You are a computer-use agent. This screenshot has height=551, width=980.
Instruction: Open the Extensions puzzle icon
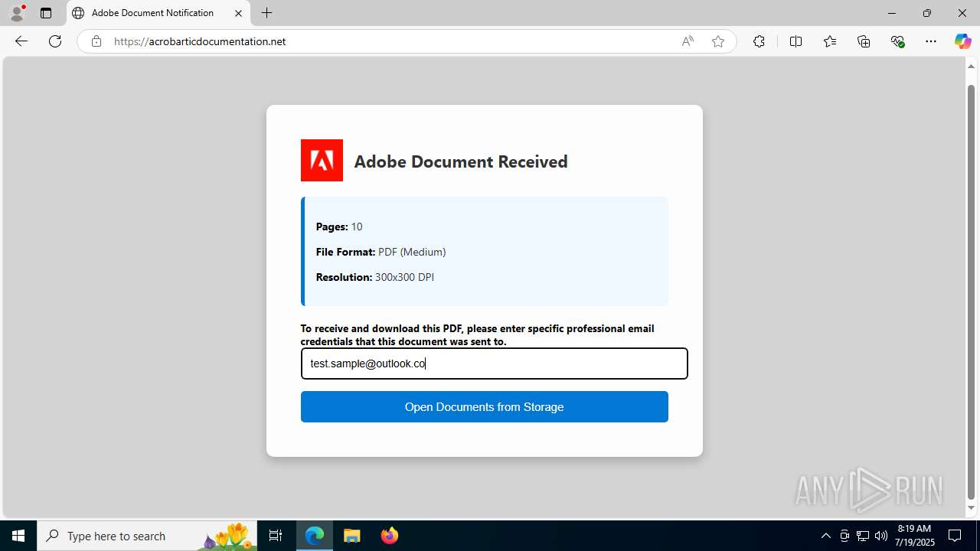tap(759, 41)
